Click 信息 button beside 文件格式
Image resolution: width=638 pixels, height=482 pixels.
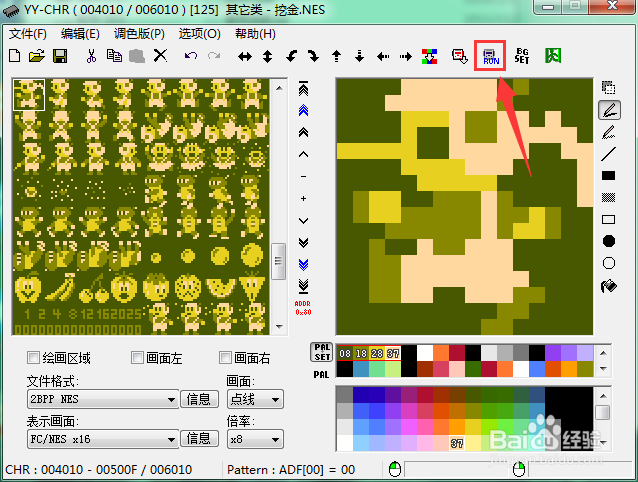pos(199,399)
